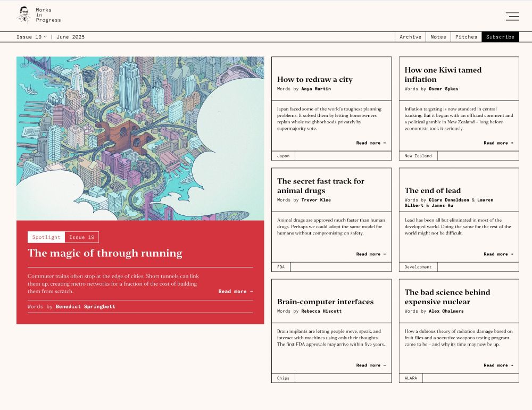Open 'The bad science behind expensive nuclear'

tap(447, 297)
